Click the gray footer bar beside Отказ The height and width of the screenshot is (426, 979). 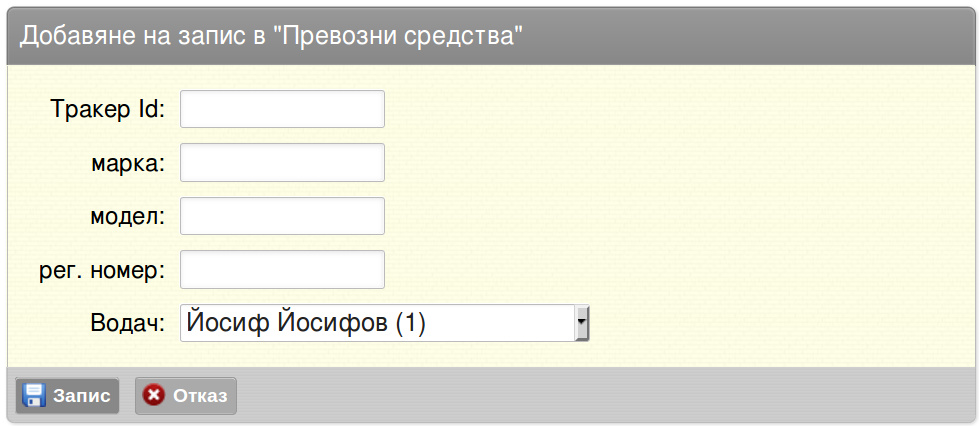(x=606, y=395)
